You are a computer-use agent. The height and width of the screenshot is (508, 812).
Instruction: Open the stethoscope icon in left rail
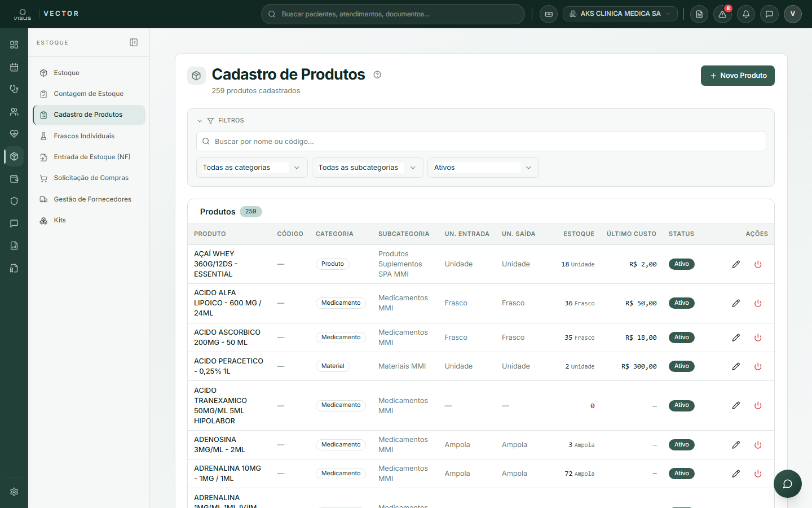pyautogui.click(x=14, y=89)
